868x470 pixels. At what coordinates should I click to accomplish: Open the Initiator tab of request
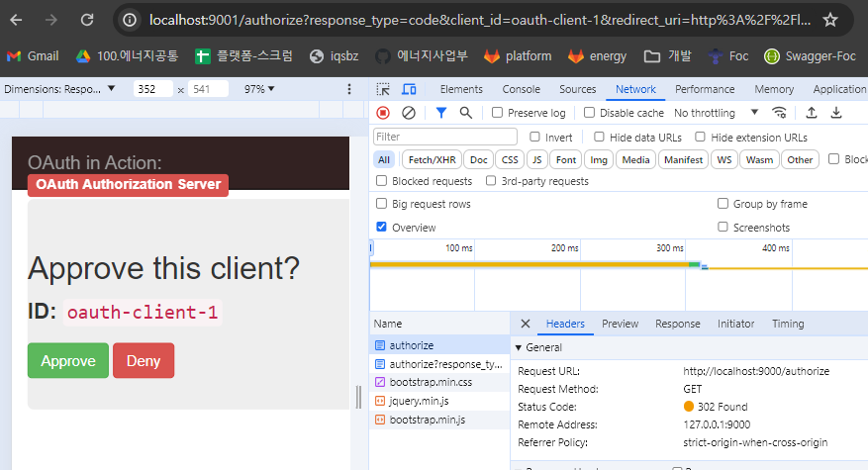click(x=735, y=324)
